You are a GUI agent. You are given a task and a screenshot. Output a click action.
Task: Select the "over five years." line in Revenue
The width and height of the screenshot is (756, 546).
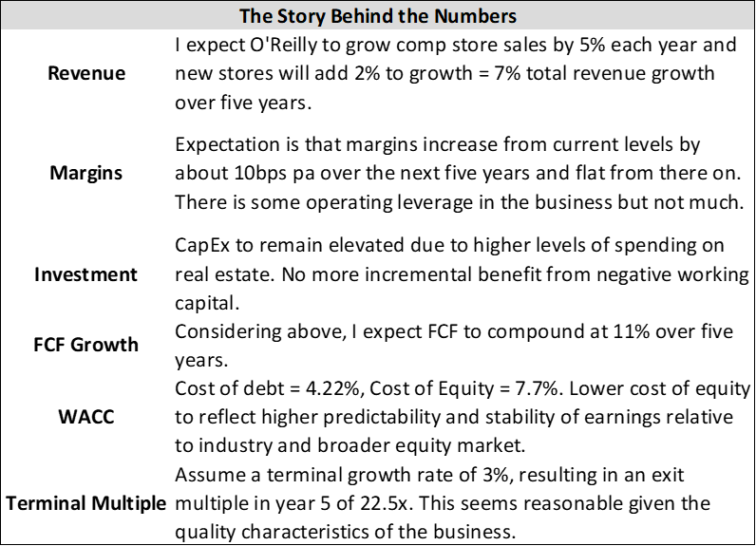[243, 103]
